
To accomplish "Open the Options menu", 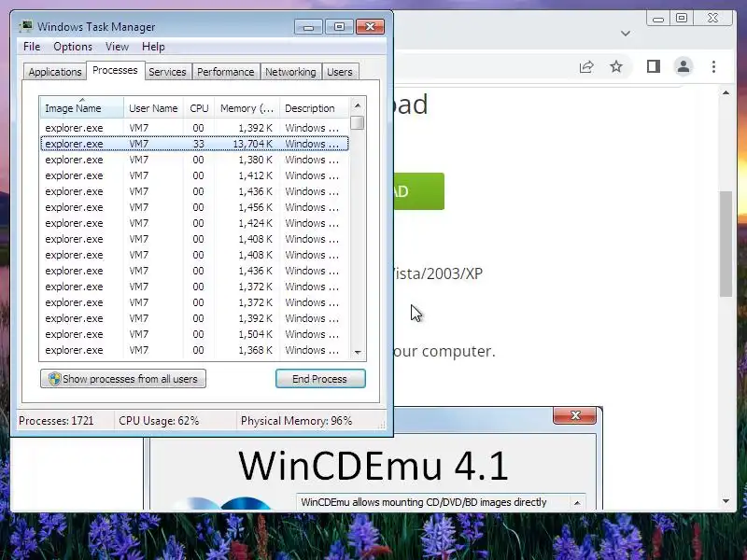I will click(x=73, y=47).
